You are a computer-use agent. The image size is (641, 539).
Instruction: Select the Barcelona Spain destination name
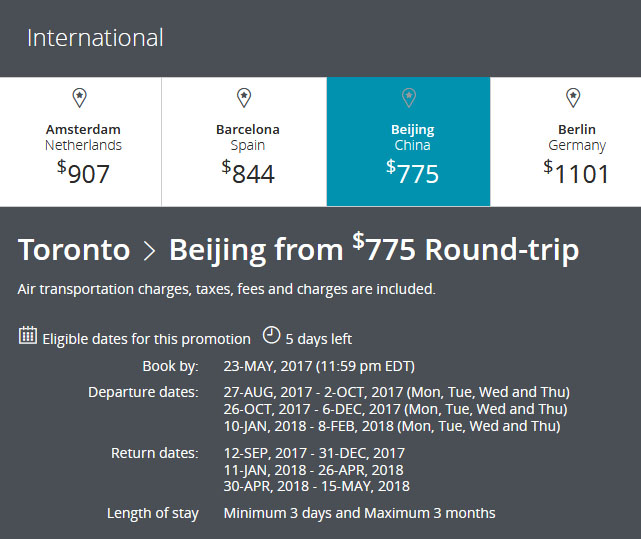(247, 137)
